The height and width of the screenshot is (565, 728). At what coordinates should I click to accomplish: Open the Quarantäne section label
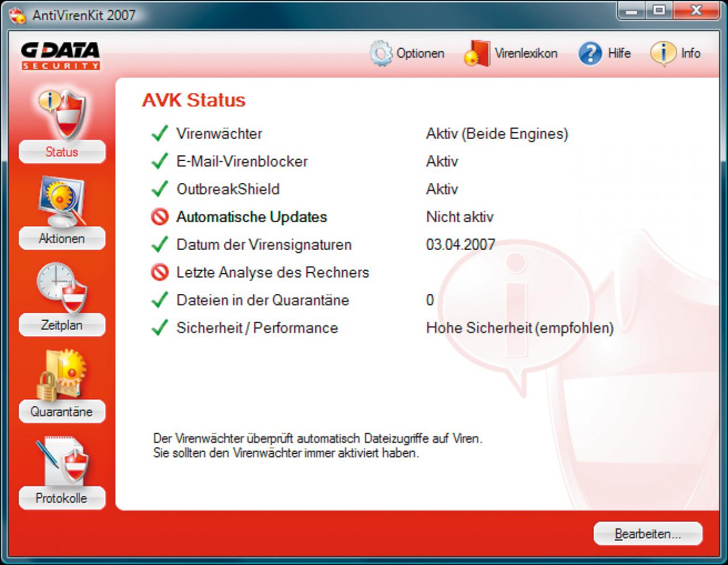tap(62, 411)
